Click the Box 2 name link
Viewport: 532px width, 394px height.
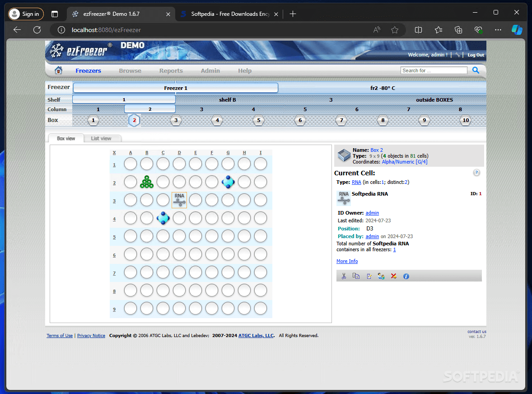[377, 150]
